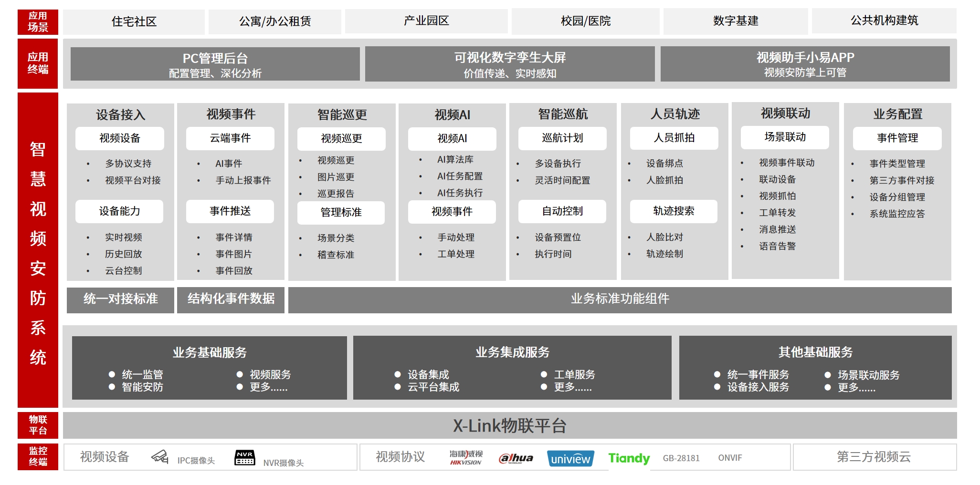
Task: Click the Uniview logo
Action: pyautogui.click(x=570, y=458)
